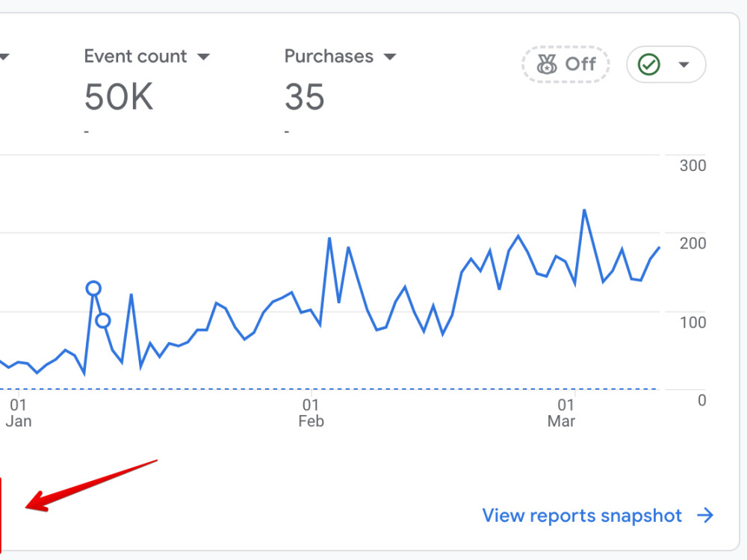747x560 pixels.
Task: Click the dashed baseline on the chart
Action: click(329, 389)
